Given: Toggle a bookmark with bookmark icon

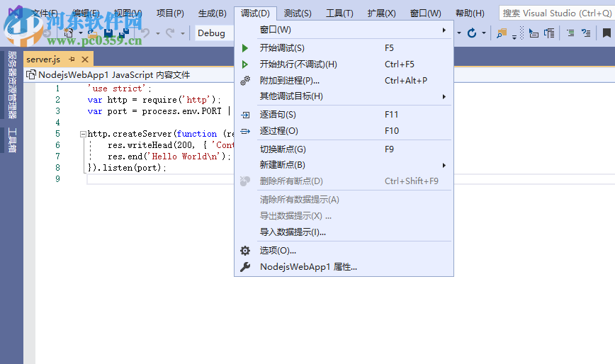Looking at the screenshot, I should [x=606, y=33].
